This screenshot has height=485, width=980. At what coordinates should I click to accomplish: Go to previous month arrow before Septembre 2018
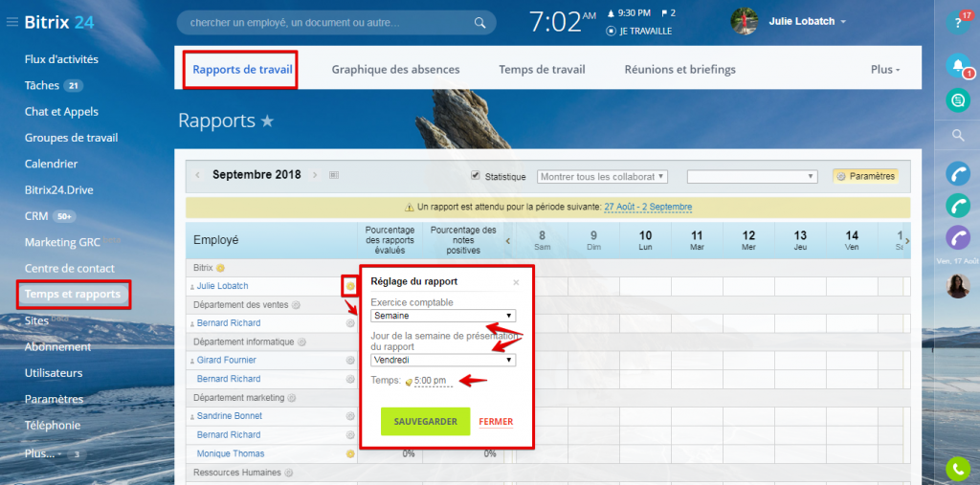point(197,175)
